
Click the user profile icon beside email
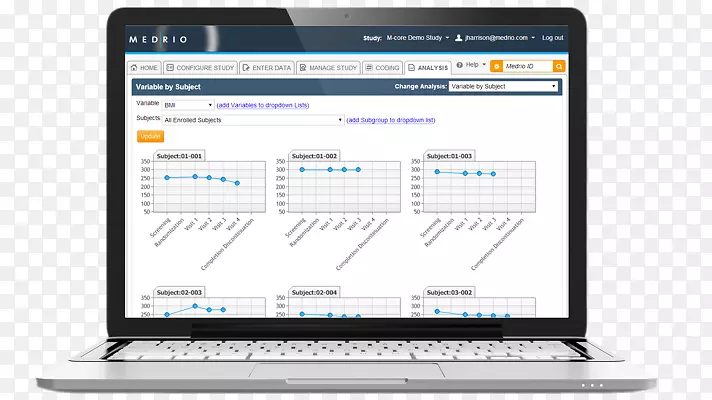tap(459, 38)
